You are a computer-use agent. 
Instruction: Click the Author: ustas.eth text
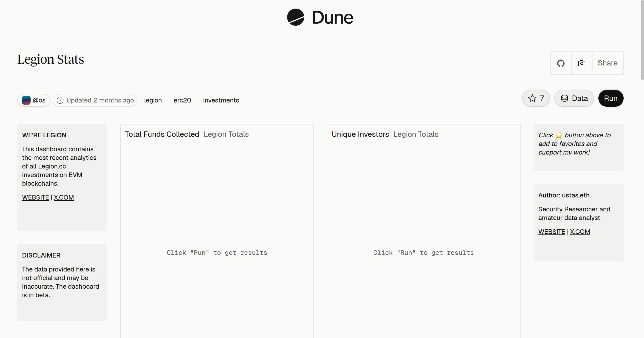[x=564, y=195]
